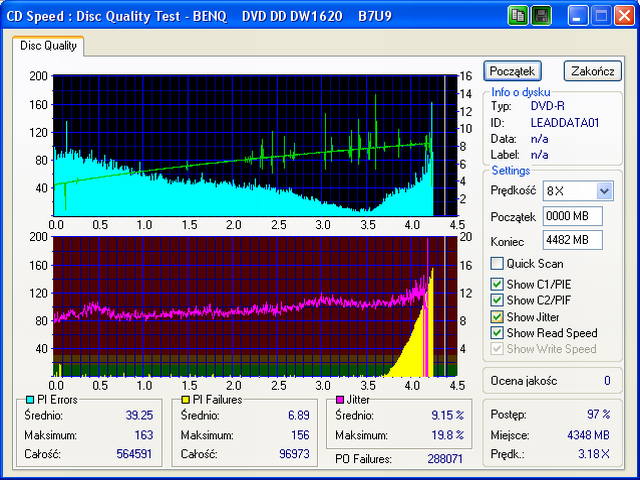The height and width of the screenshot is (480, 640).
Task: Save scan image floppy icon
Action: 541,16
